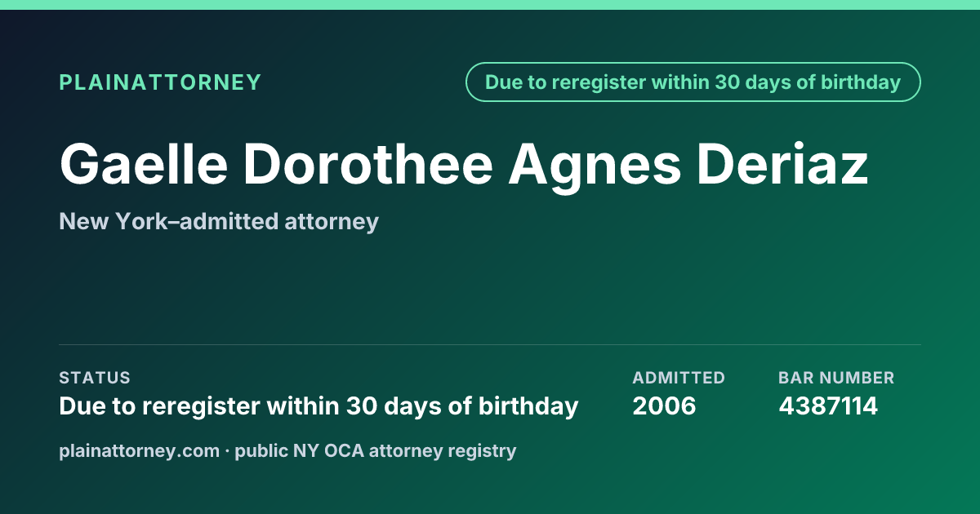Select the reregister status pill badge at top
Image resolution: width=980 pixels, height=514 pixels.
693,82
